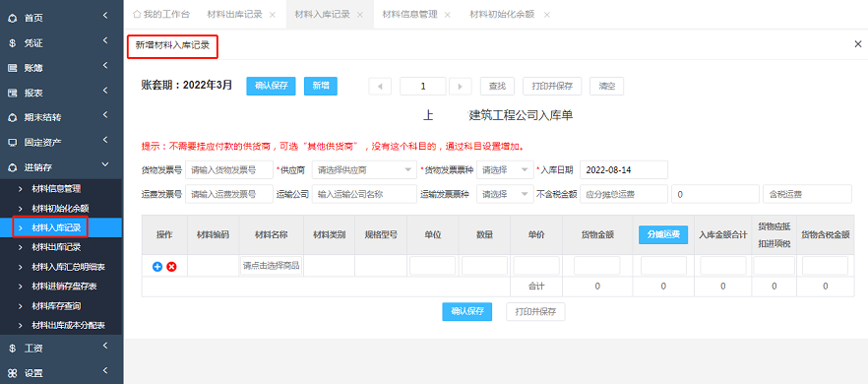Expand the 首页 menu chevron

[105, 17]
